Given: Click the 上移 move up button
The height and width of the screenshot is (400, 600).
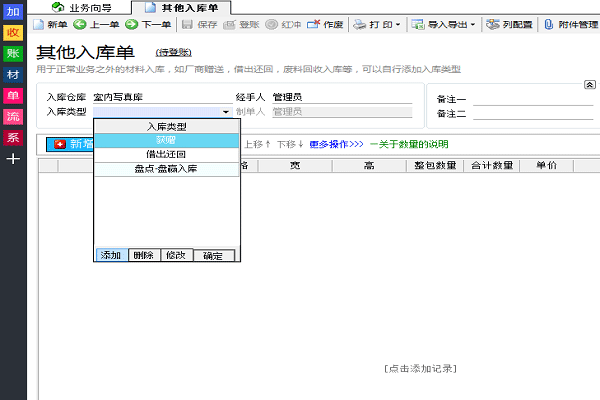Looking at the screenshot, I should pos(258,144).
